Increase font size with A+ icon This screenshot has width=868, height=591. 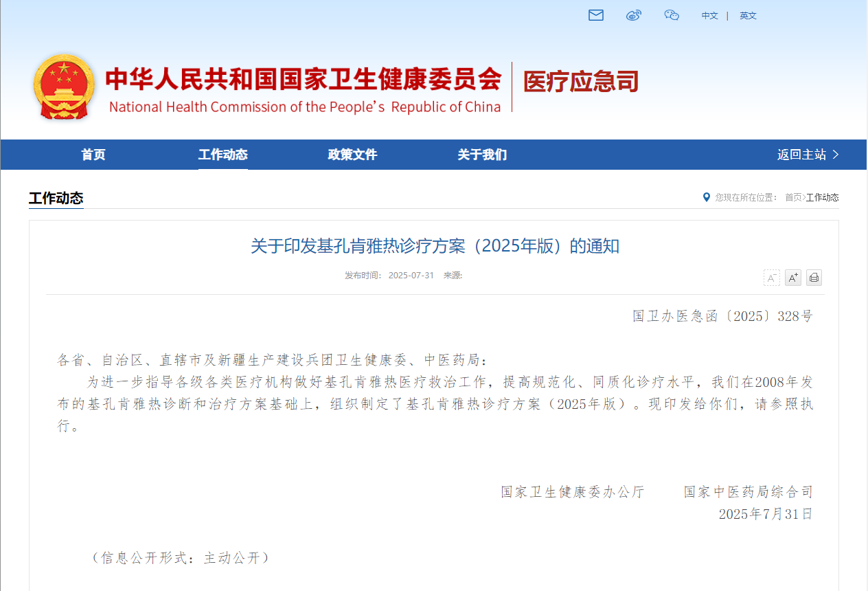coord(793,278)
